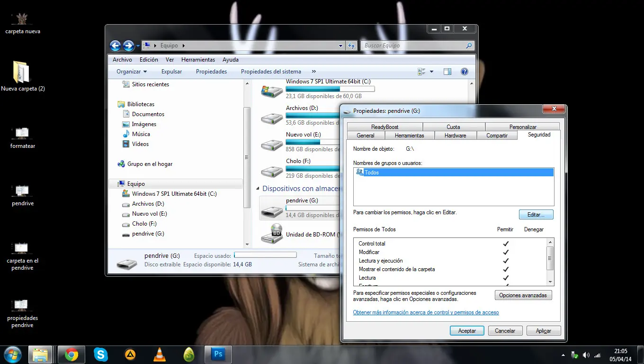Click the carpeta nueva desktop icon
Viewport: 644px width, 364px height.
[x=22, y=18]
